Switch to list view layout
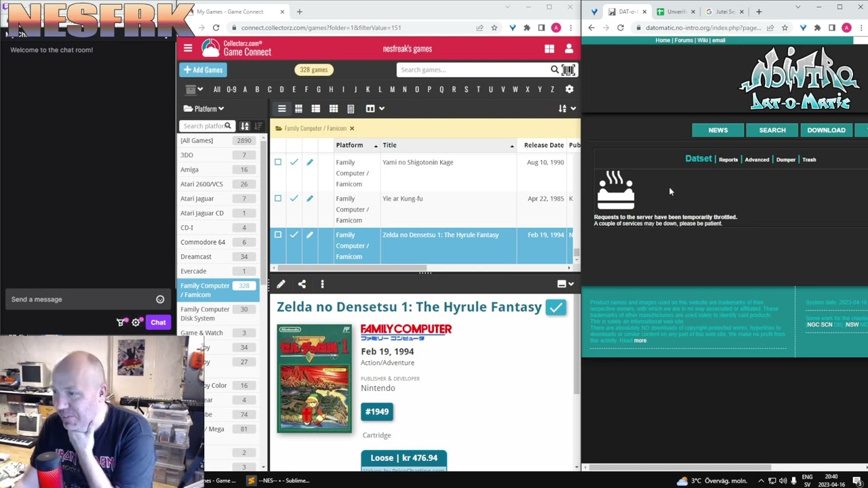 (x=281, y=108)
